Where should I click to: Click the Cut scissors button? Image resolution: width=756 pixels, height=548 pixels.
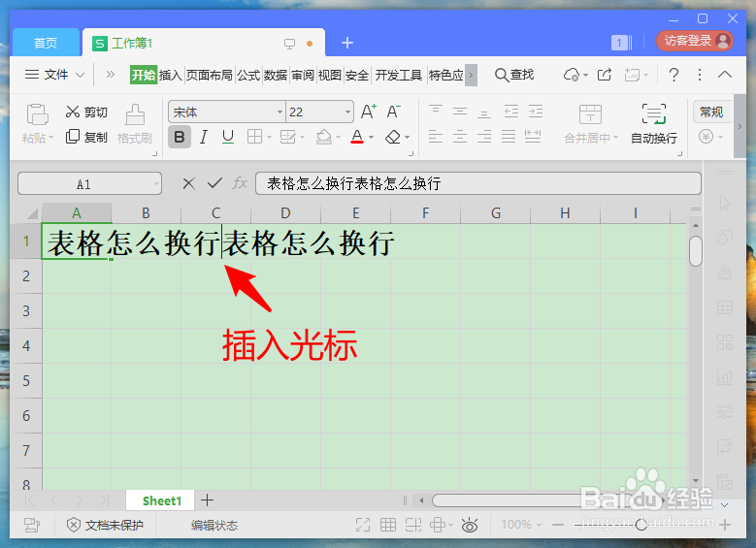click(x=86, y=112)
